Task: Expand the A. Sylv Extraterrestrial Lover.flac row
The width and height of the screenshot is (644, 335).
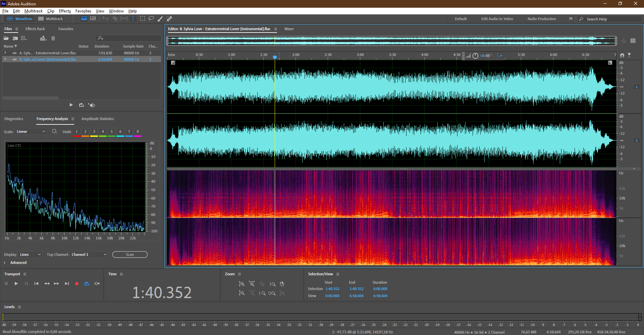Action: pyautogui.click(x=5, y=53)
